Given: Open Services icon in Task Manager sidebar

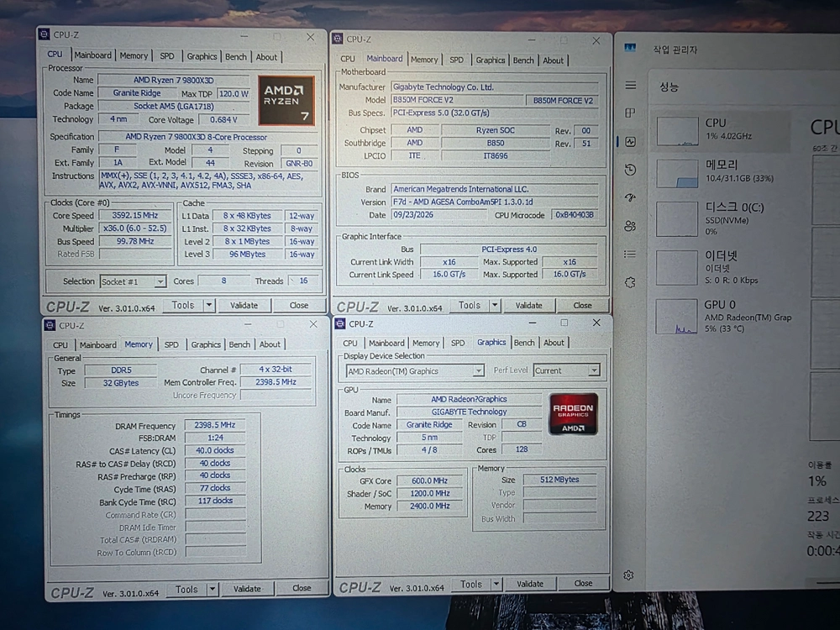Looking at the screenshot, I should tap(630, 282).
